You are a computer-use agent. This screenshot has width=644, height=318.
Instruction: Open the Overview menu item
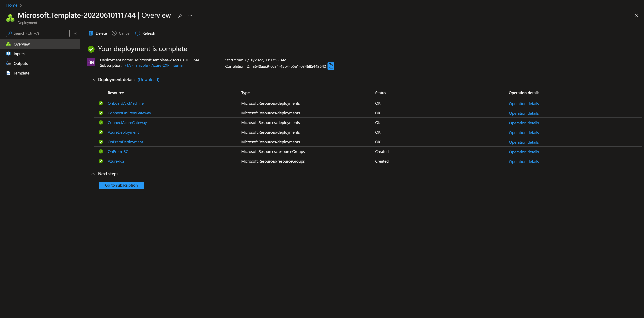click(x=40, y=44)
